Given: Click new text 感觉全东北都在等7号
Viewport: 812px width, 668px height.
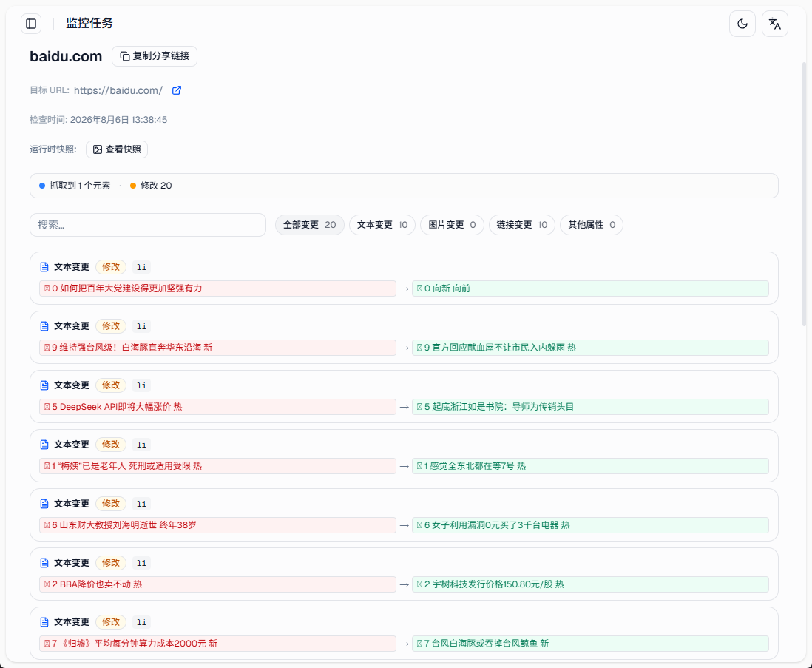Looking at the screenshot, I should [x=473, y=466].
